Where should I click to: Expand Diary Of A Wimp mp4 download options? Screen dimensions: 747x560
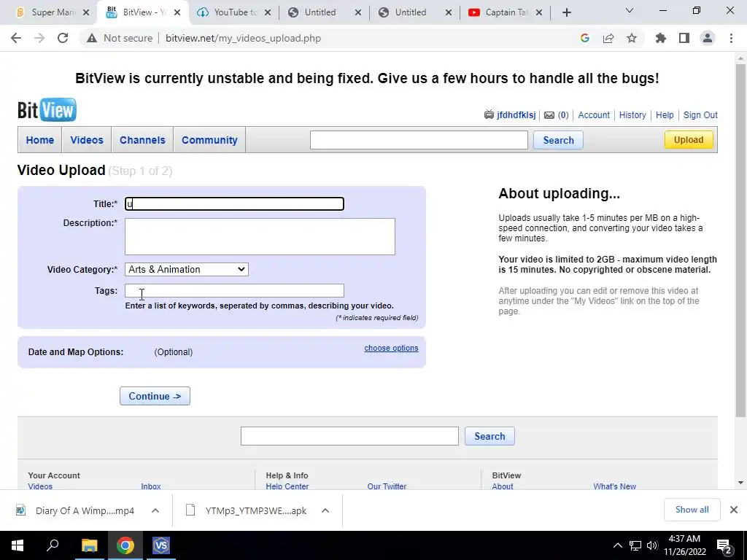155,510
